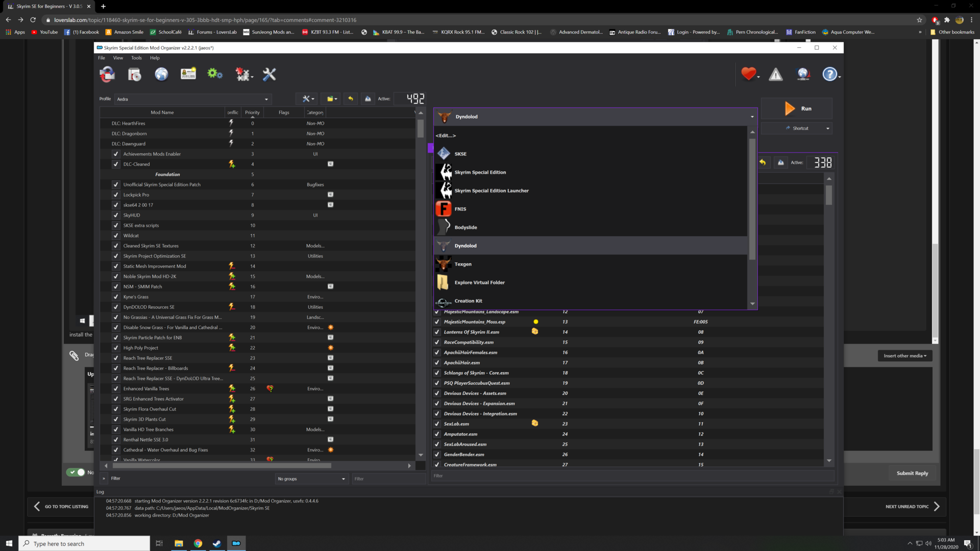Click the red heart Endorse icon

click(x=749, y=74)
